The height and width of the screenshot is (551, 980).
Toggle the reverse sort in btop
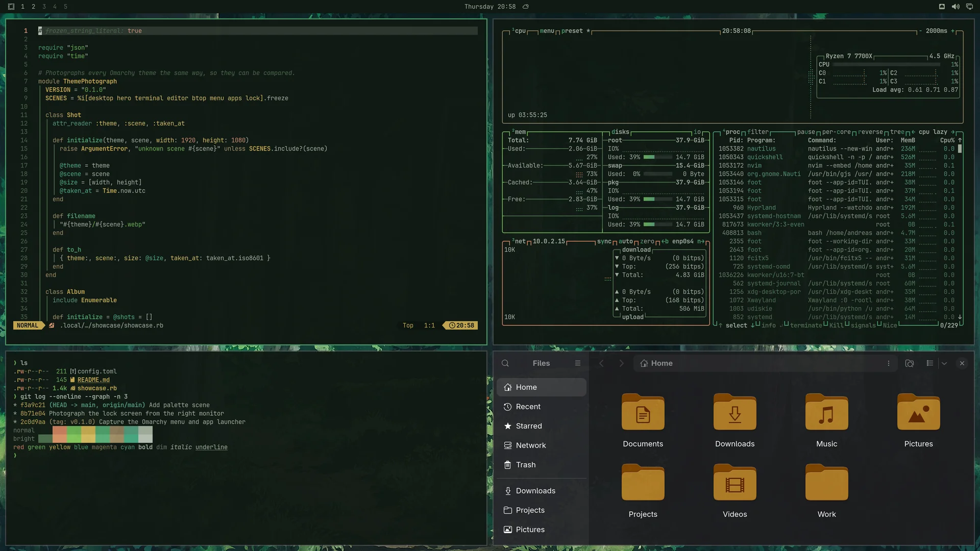pyautogui.click(x=870, y=132)
